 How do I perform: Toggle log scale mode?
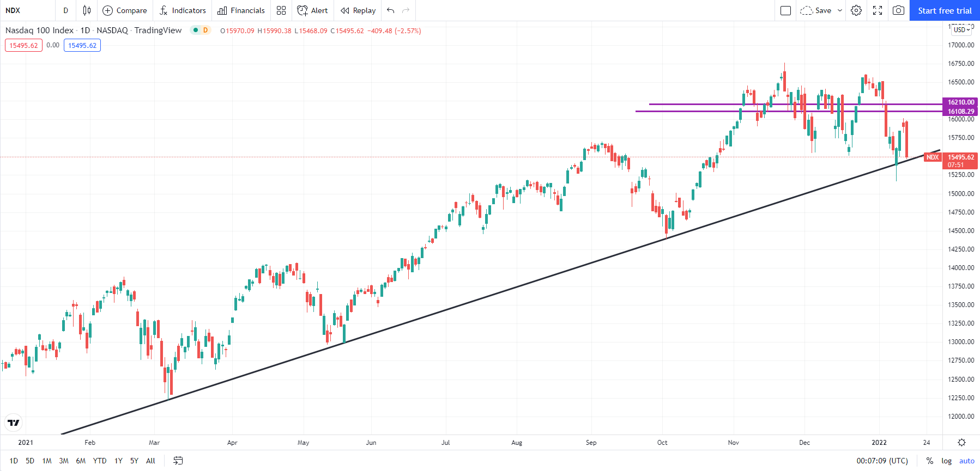tap(947, 461)
